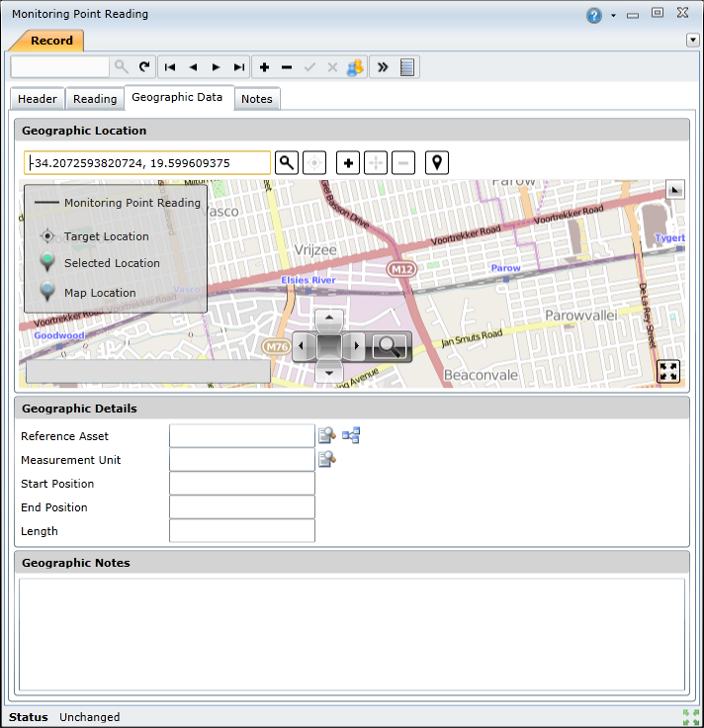Open the Measurement Unit lookup icon
704x728 pixels.
pos(327,459)
